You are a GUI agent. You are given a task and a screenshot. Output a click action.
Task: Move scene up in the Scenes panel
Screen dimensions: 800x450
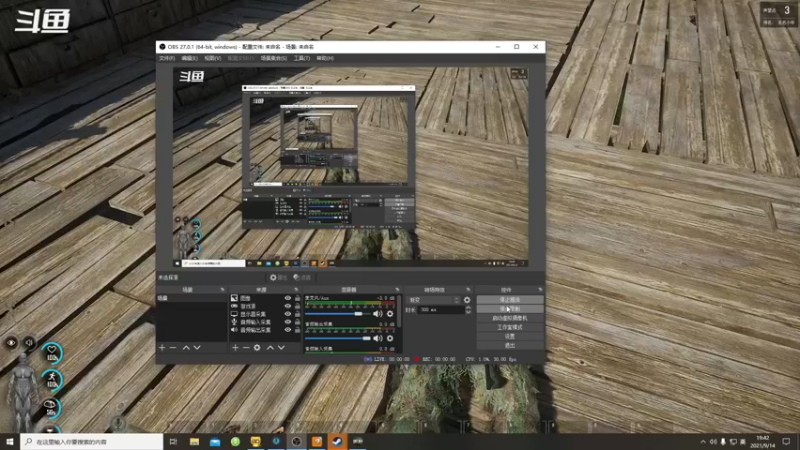pos(186,347)
